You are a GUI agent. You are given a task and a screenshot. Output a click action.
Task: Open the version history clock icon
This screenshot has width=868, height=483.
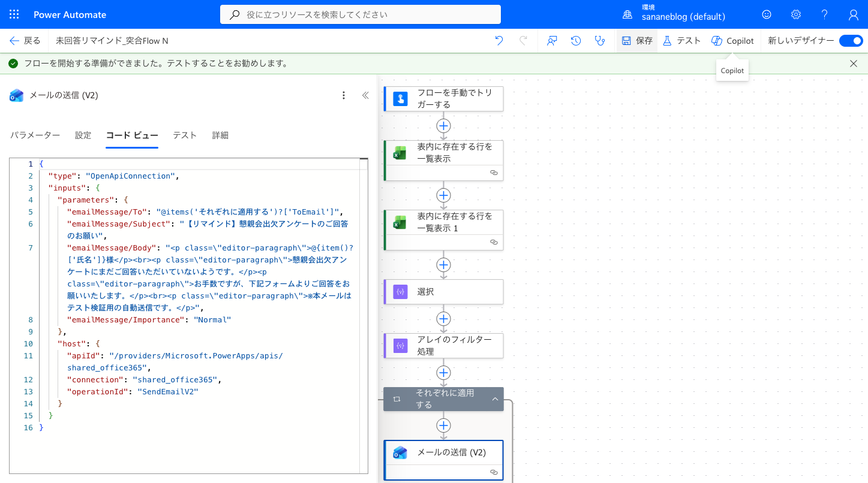(575, 41)
